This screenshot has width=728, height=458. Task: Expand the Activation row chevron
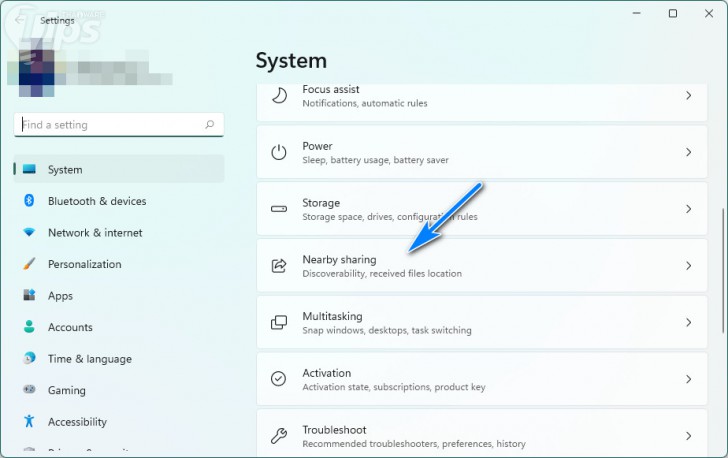pyautogui.click(x=689, y=379)
